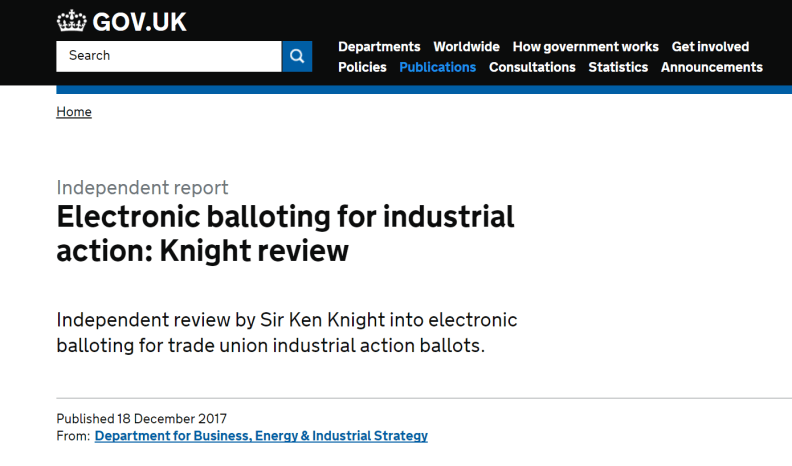This screenshot has height=466, width=792.
Task: Open the Statistics section
Action: (x=618, y=68)
